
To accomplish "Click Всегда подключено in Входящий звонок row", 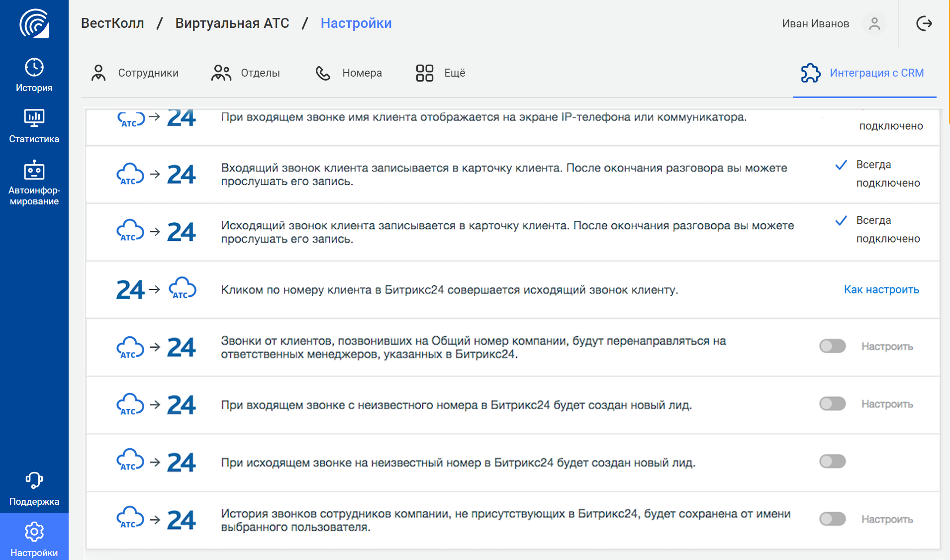I will click(888, 174).
